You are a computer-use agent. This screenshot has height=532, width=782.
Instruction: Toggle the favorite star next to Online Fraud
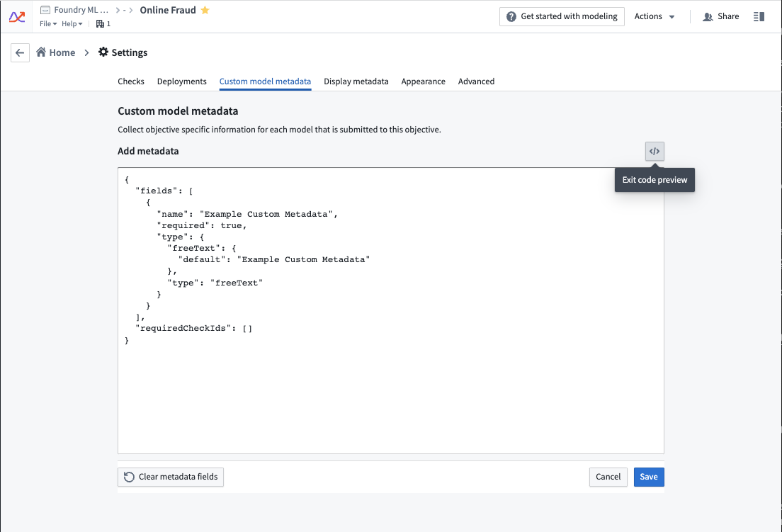[x=205, y=10]
